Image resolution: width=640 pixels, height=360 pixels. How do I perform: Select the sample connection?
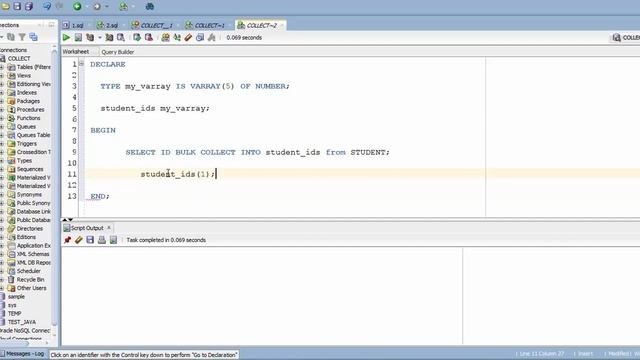[x=16, y=297]
